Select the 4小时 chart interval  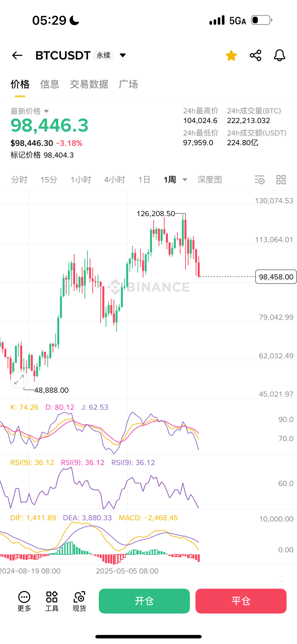114,180
